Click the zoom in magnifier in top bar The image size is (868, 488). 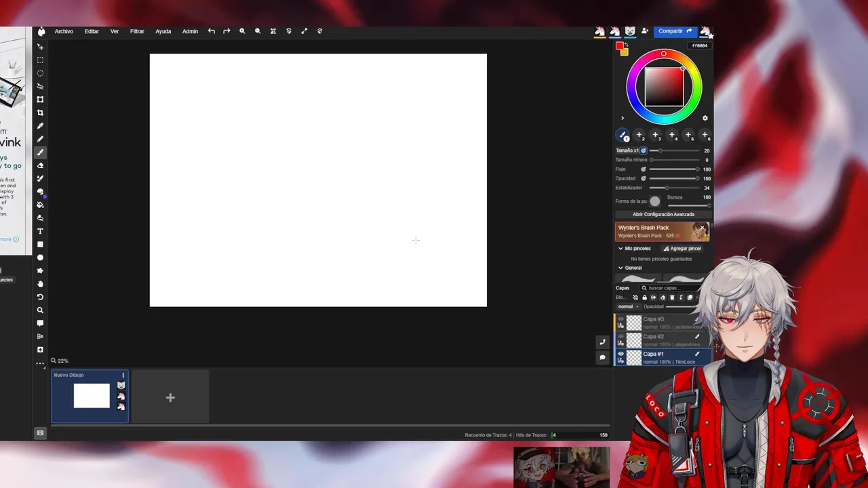(x=242, y=31)
